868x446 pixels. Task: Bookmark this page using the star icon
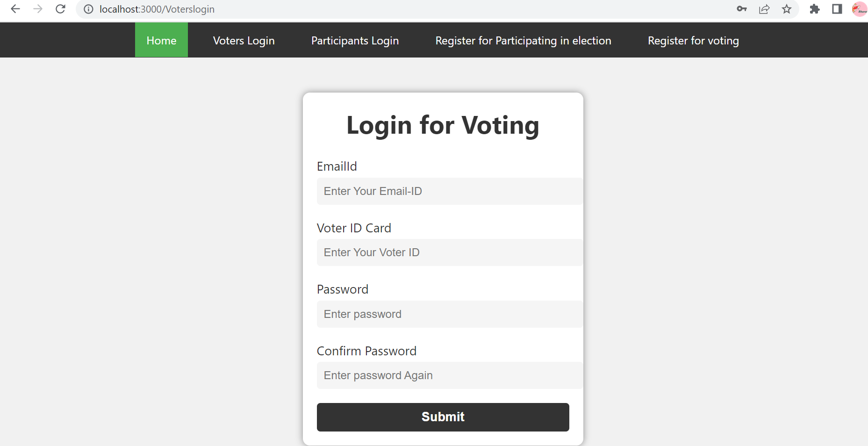tap(787, 9)
